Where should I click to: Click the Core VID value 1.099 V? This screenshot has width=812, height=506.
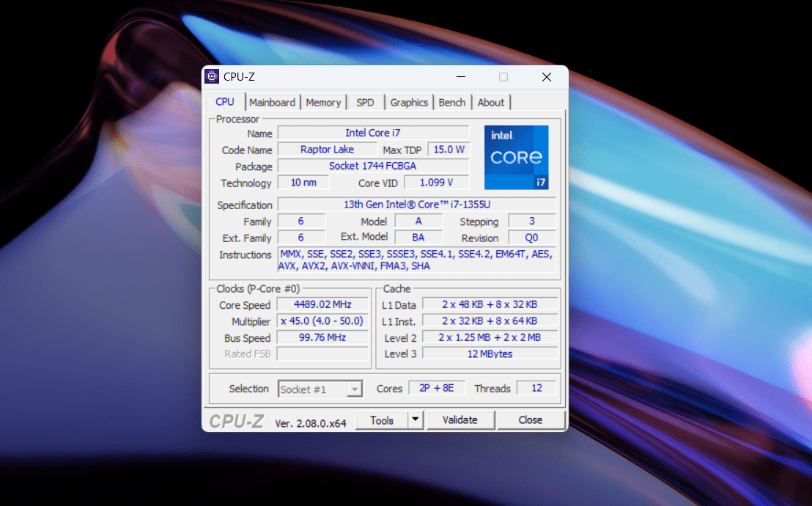pyautogui.click(x=437, y=183)
